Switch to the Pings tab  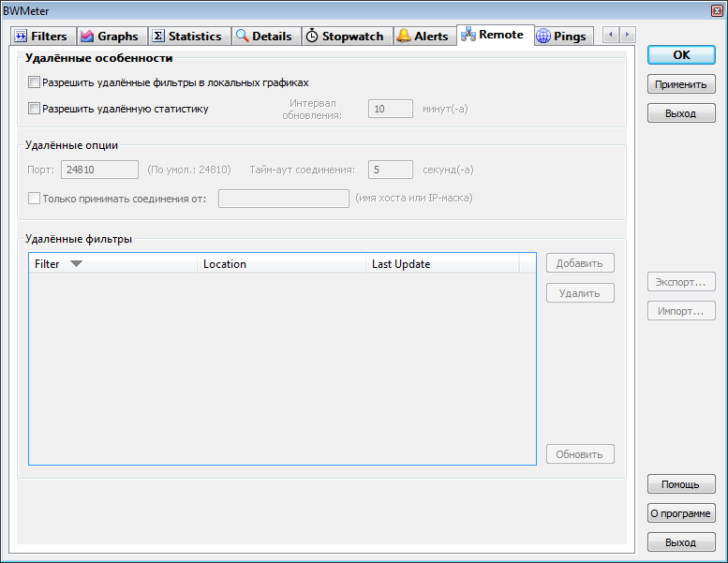pyautogui.click(x=564, y=37)
